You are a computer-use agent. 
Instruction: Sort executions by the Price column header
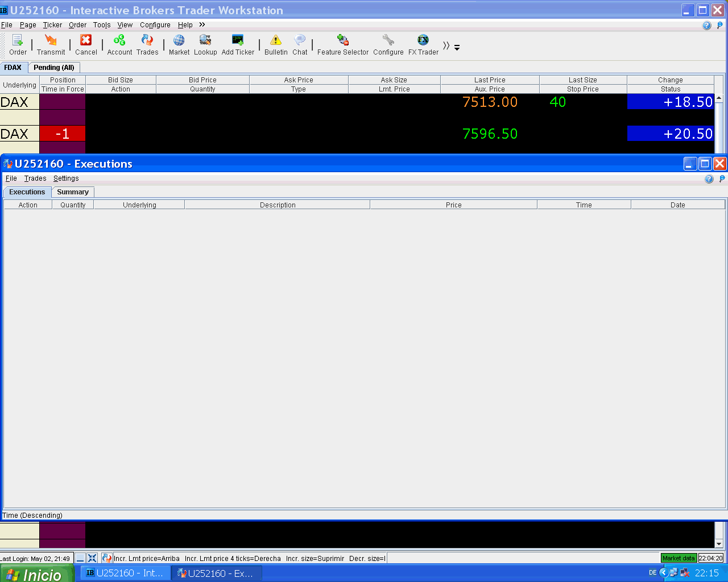(454, 205)
